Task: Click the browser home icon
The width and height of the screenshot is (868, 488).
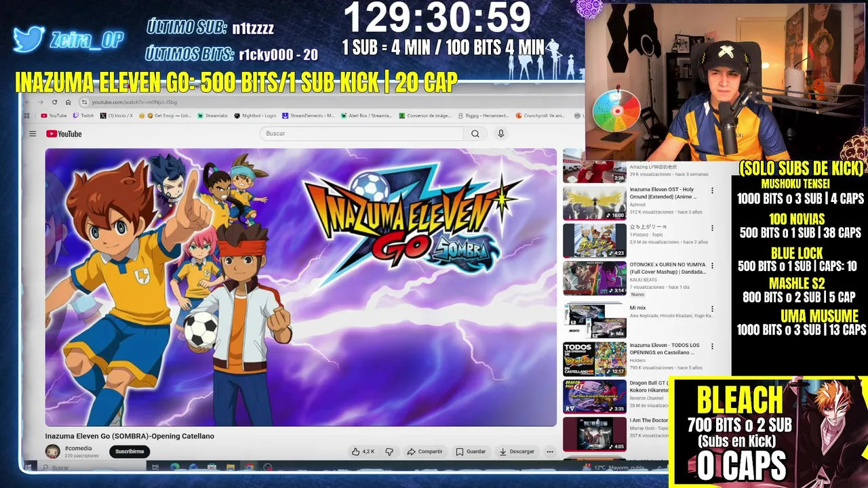Action: 68,102
